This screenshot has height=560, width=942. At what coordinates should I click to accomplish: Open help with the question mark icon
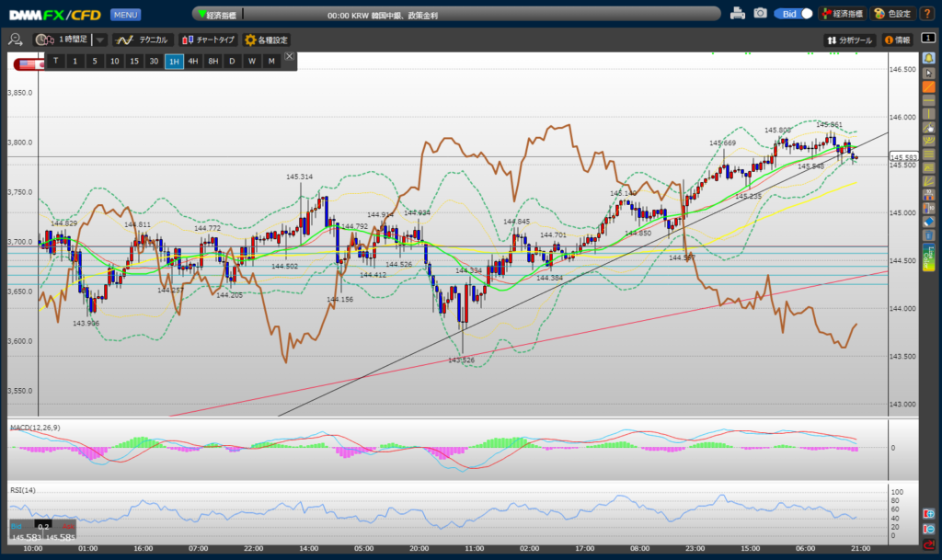pos(927,14)
